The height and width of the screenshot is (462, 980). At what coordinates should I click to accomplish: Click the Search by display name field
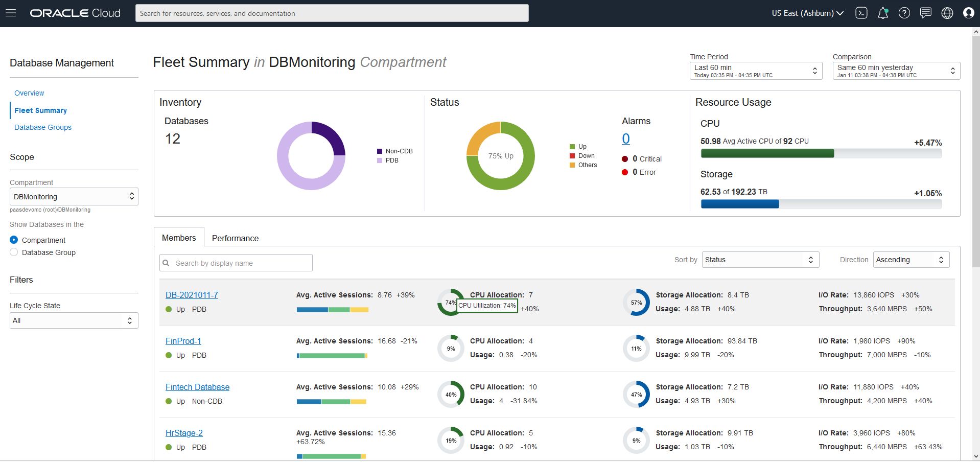click(x=240, y=263)
